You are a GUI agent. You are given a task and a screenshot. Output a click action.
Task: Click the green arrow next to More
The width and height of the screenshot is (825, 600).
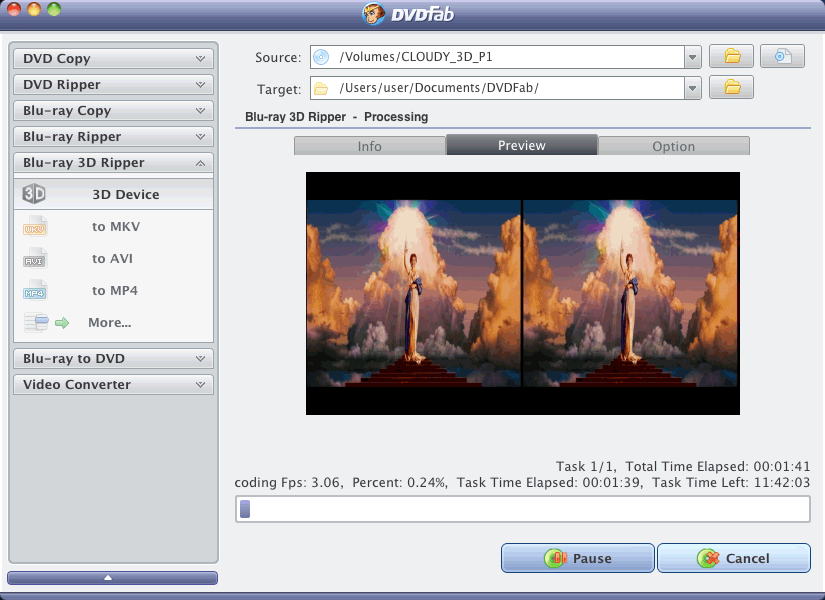(x=62, y=323)
